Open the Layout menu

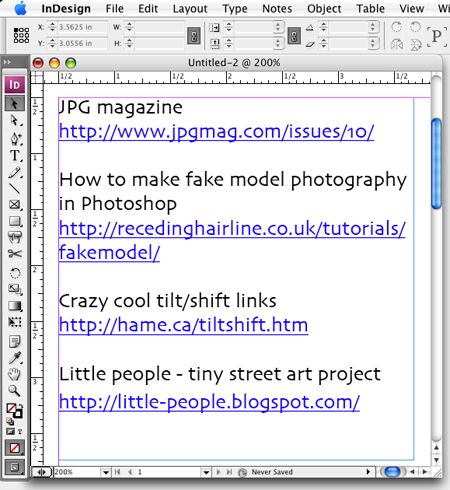[x=190, y=8]
